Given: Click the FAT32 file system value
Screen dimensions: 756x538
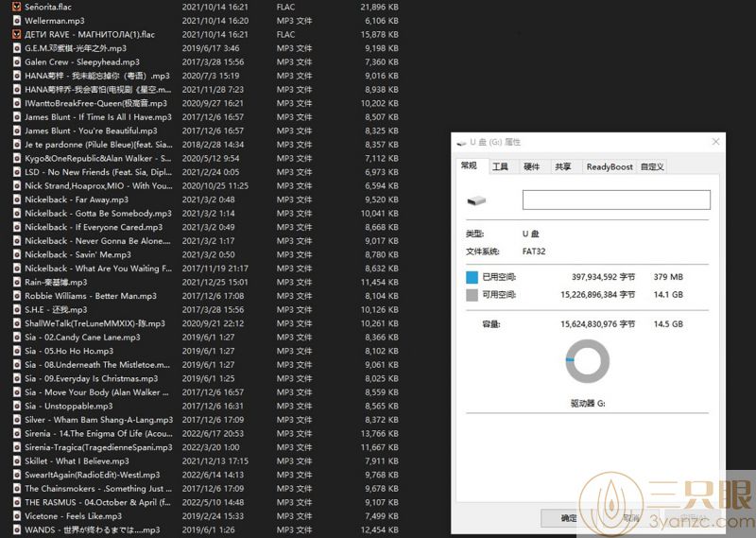Looking at the screenshot, I should tap(534, 252).
